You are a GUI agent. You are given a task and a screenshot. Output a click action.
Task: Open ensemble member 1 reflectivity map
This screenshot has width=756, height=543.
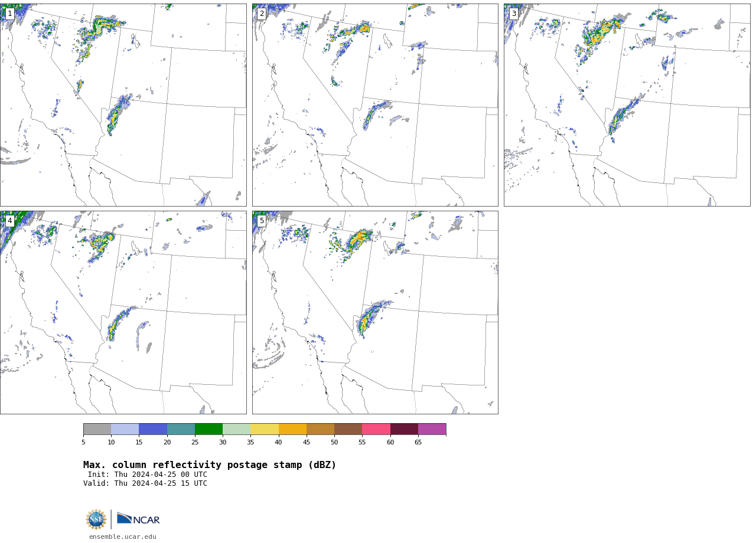pos(123,105)
